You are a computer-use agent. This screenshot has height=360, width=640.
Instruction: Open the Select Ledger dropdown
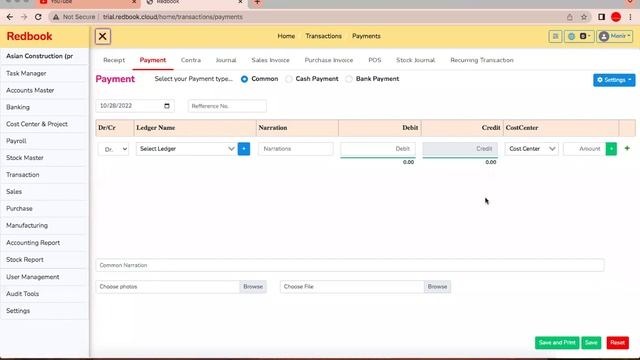click(187, 149)
